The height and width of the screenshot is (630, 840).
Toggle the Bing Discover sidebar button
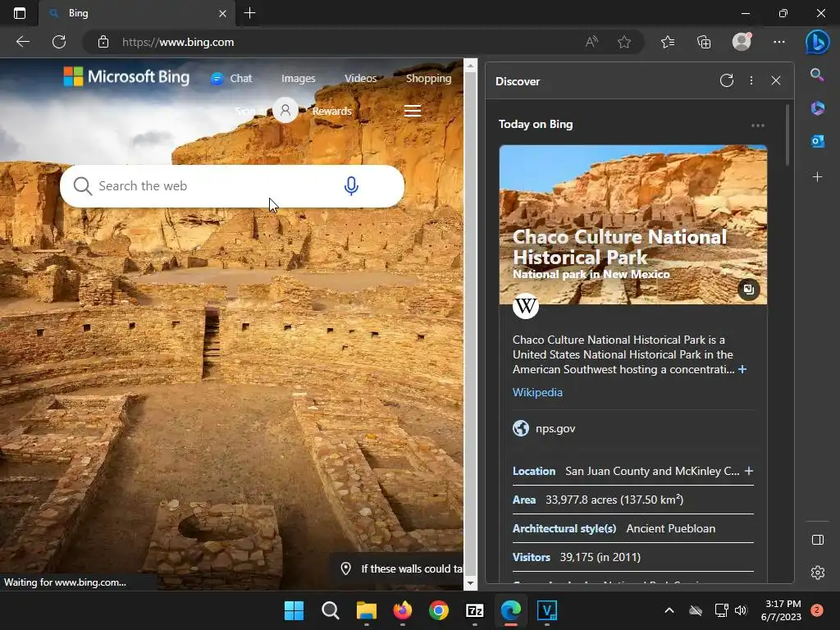pyautogui.click(x=817, y=42)
